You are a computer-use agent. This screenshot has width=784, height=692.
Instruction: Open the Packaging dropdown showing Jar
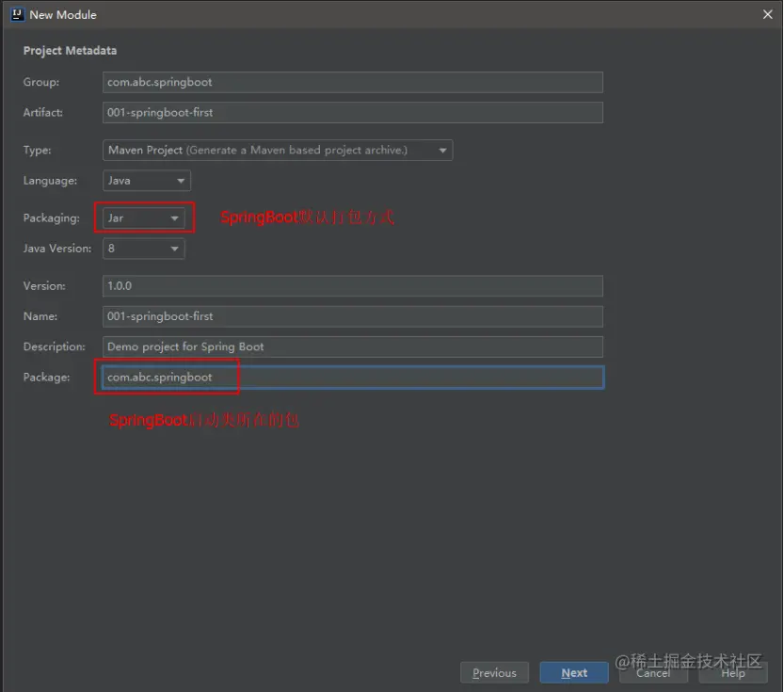143,218
